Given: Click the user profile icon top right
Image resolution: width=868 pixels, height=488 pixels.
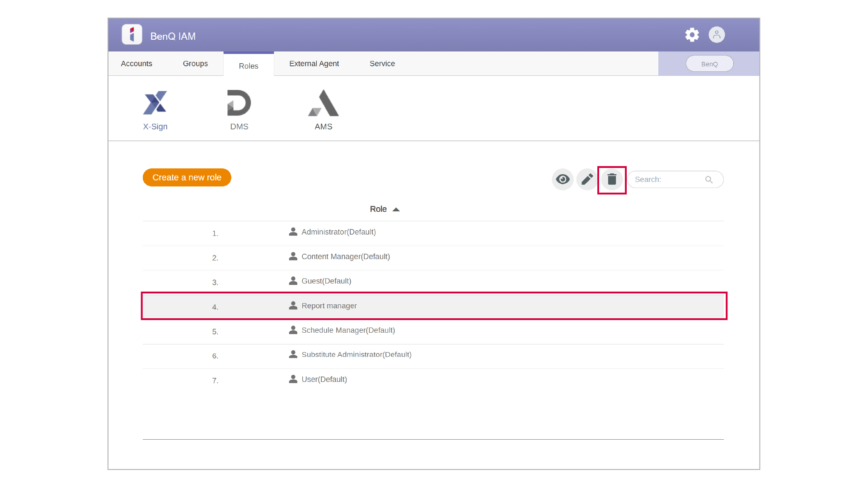Looking at the screenshot, I should point(717,35).
